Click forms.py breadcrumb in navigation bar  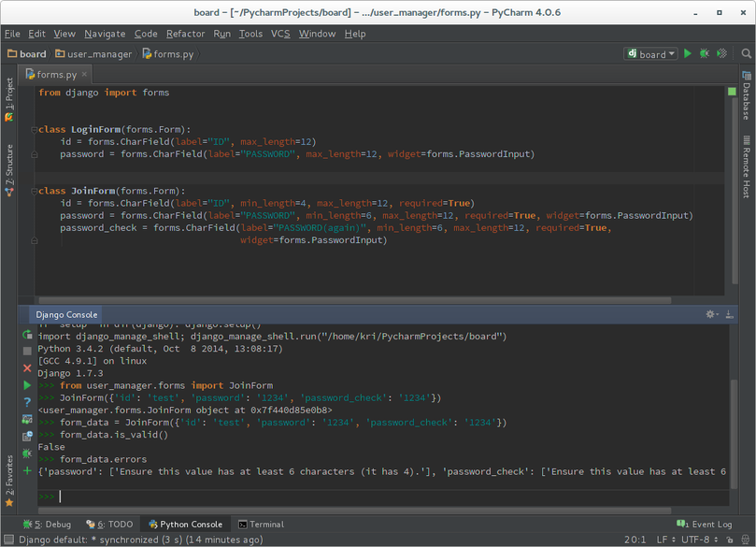(168, 53)
